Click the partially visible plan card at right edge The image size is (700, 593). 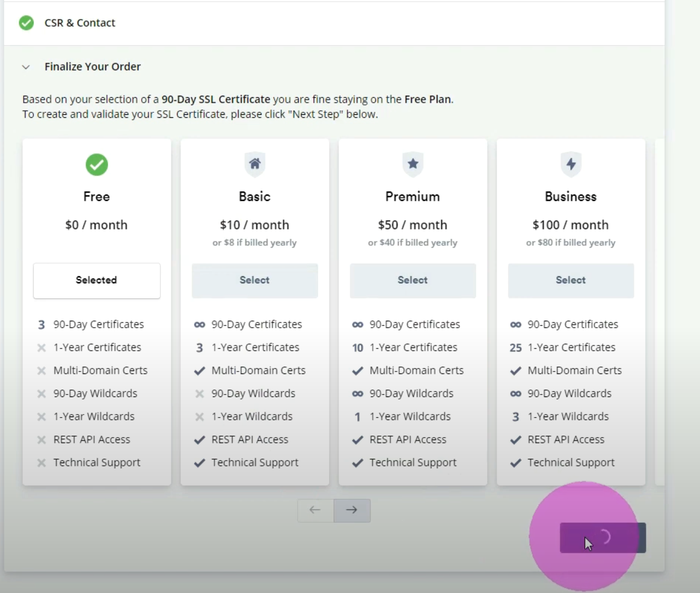[659, 311]
